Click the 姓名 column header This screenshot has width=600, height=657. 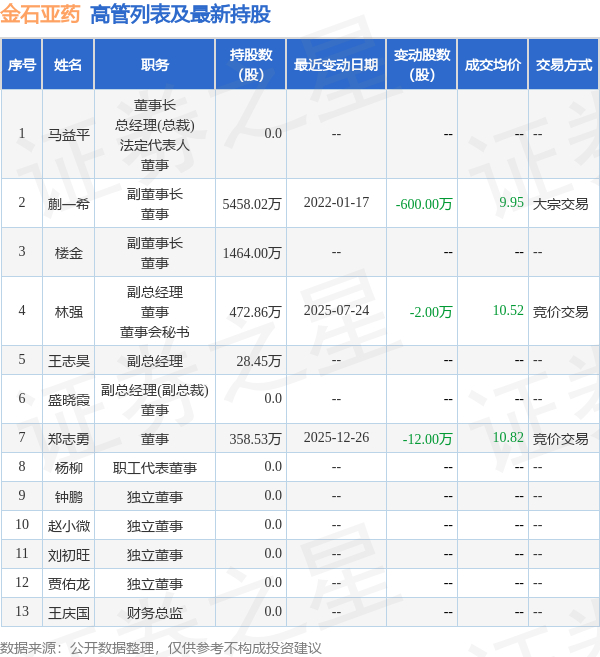click(x=68, y=65)
